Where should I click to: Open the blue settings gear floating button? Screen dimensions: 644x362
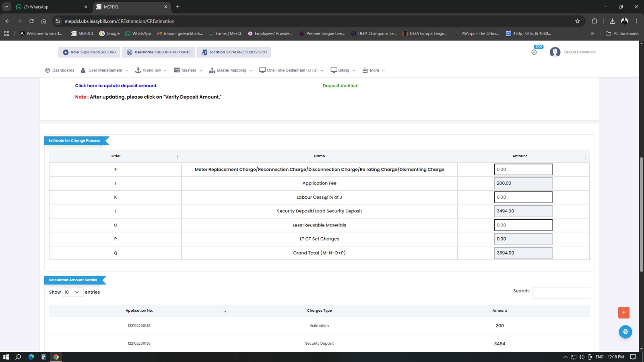click(x=625, y=332)
